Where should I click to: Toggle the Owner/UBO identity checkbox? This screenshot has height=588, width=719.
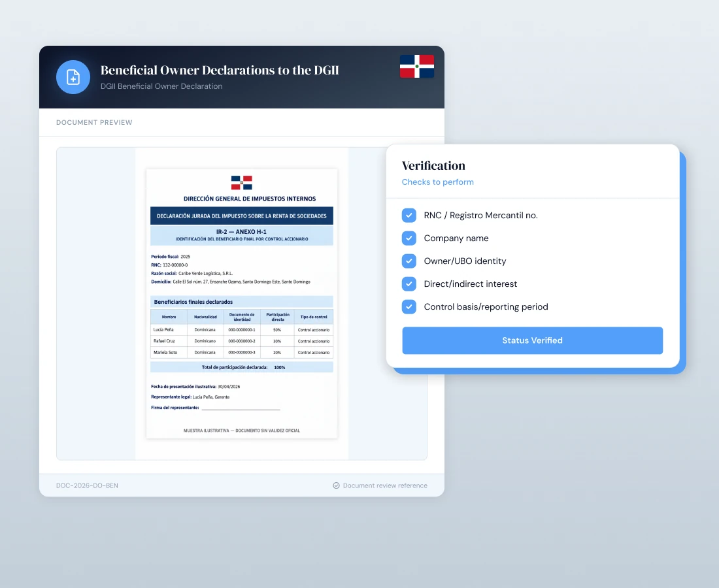[409, 261]
